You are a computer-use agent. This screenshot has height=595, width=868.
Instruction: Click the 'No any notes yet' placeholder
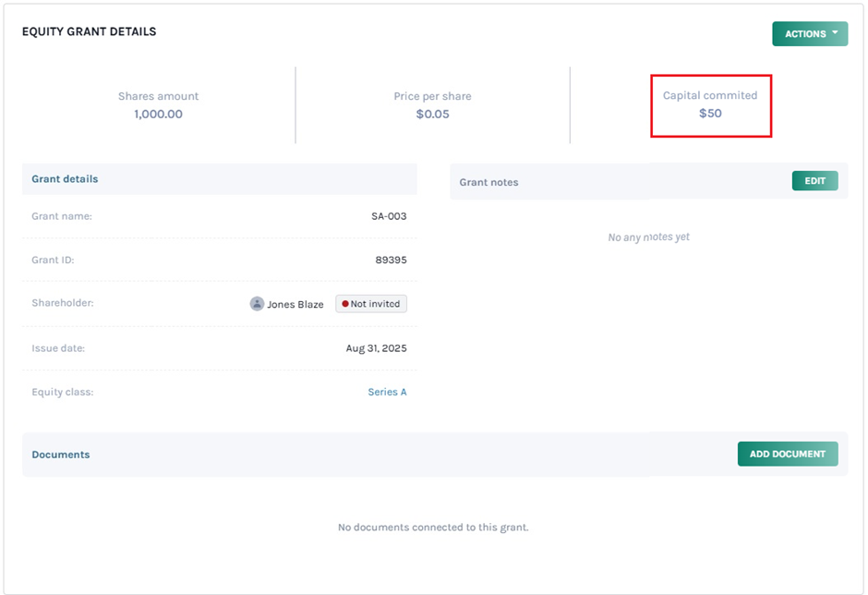coord(648,237)
